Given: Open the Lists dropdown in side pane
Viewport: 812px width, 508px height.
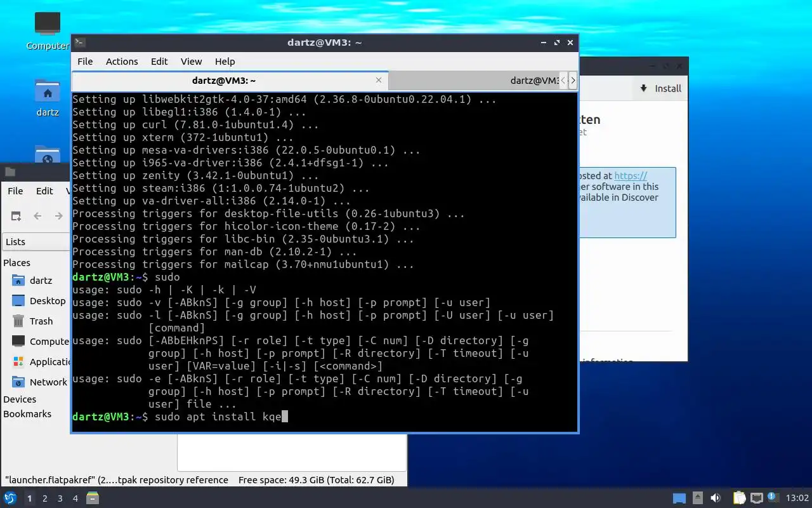Looking at the screenshot, I should click(36, 241).
